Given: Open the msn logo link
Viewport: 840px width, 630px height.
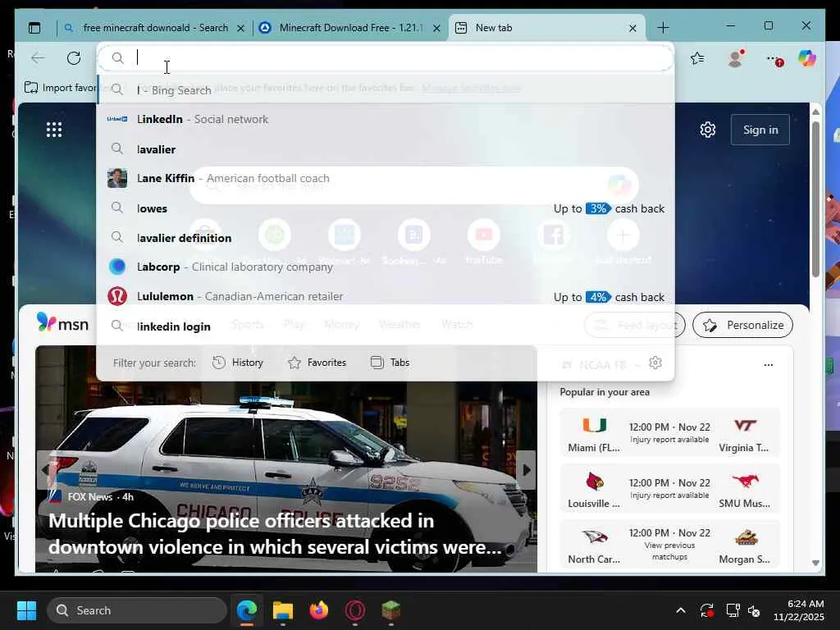Looking at the screenshot, I should coord(62,323).
